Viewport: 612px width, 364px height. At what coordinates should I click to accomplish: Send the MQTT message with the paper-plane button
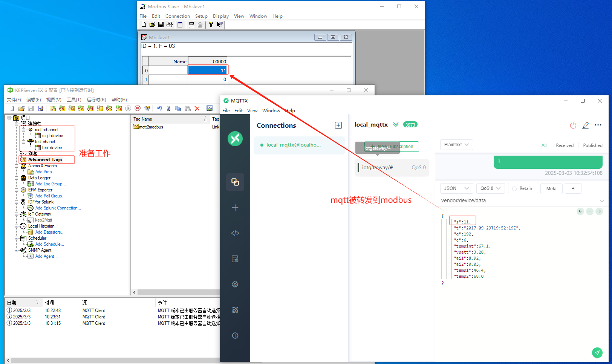(597, 353)
